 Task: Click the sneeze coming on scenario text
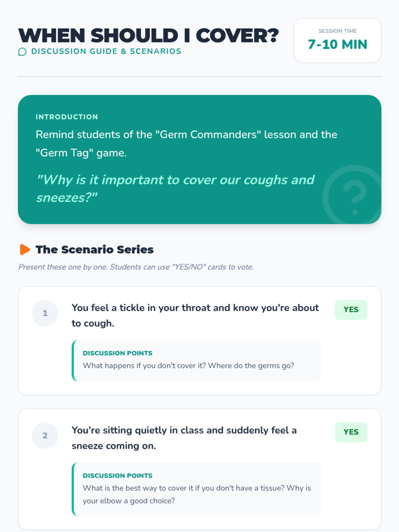[184, 438]
